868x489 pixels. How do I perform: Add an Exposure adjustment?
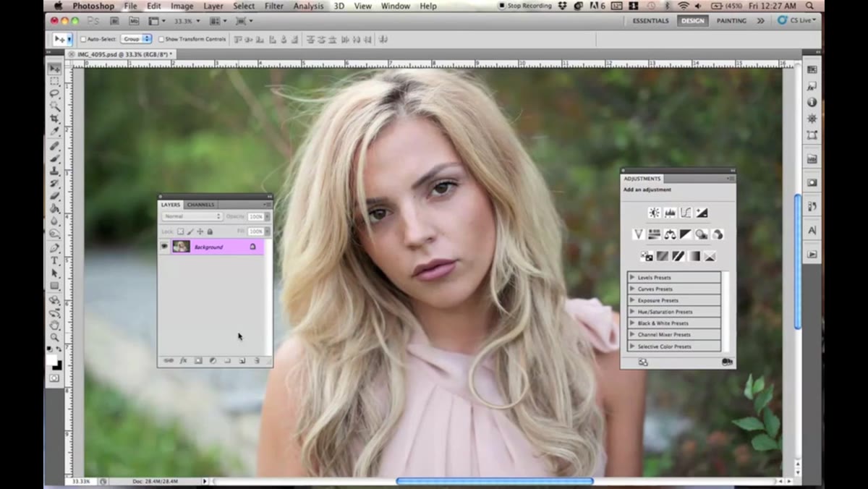[x=702, y=213]
